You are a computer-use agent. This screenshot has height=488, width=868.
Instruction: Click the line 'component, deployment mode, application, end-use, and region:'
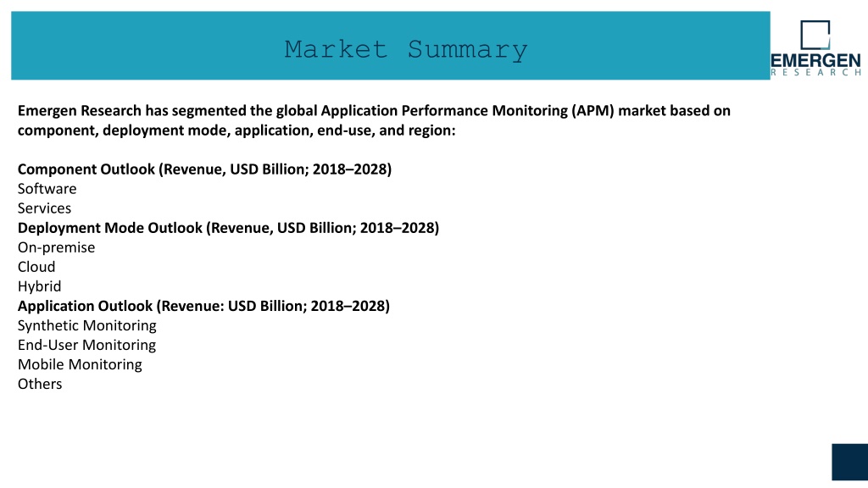tap(236, 130)
